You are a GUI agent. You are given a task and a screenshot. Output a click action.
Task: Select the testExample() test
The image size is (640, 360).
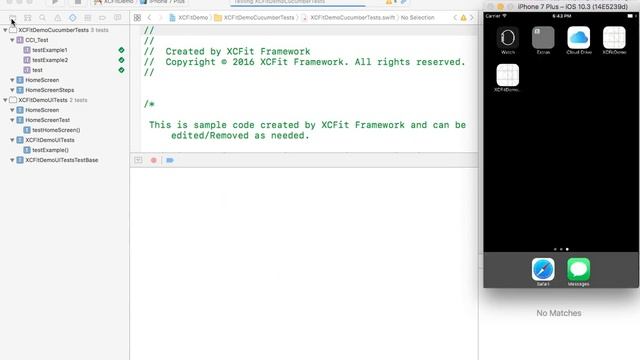(50, 150)
